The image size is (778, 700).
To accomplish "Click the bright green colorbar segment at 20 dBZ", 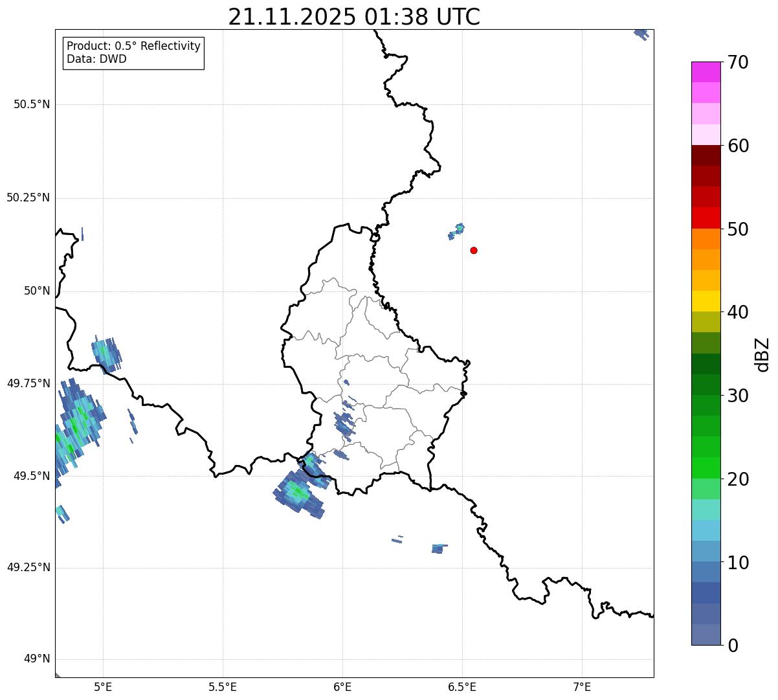I will (x=706, y=468).
